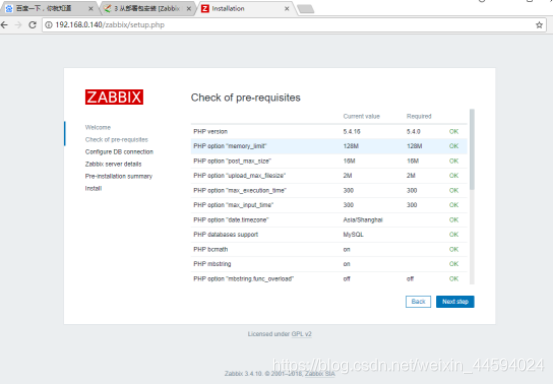Click the OK status in the PHP version row

[x=454, y=131]
